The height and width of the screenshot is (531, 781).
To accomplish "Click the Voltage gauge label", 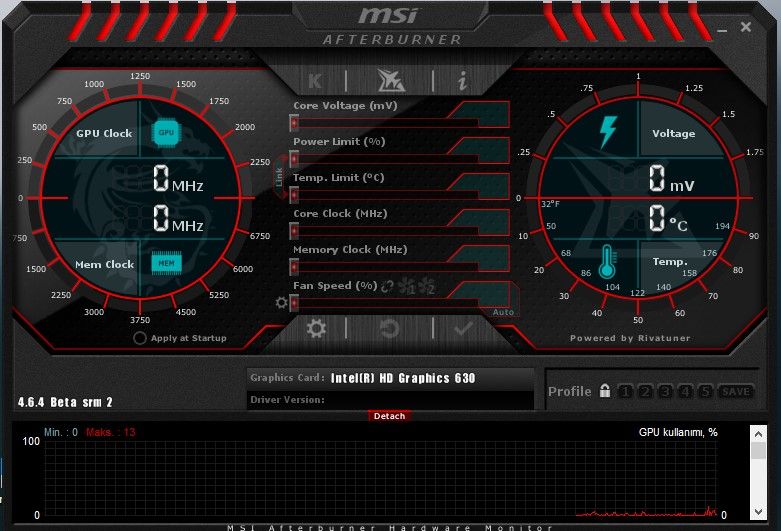I will click(x=673, y=133).
